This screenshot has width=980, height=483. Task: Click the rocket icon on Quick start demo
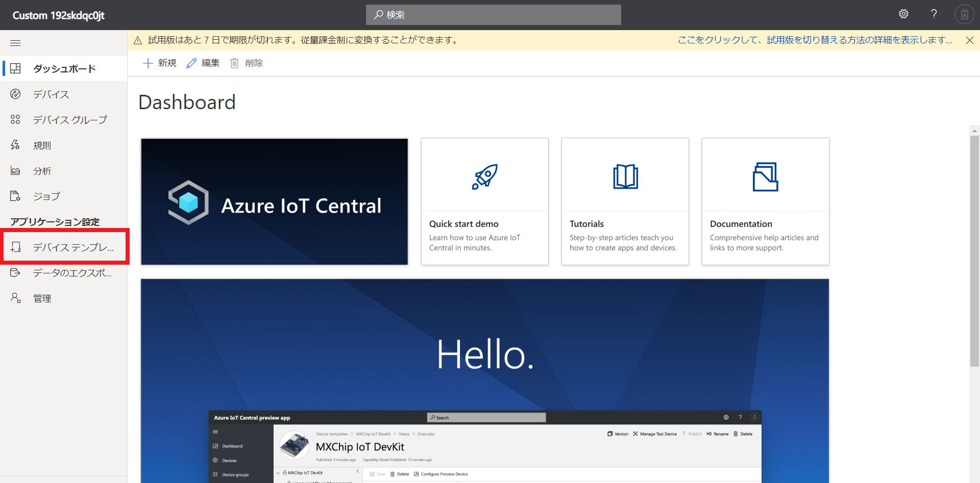click(485, 176)
